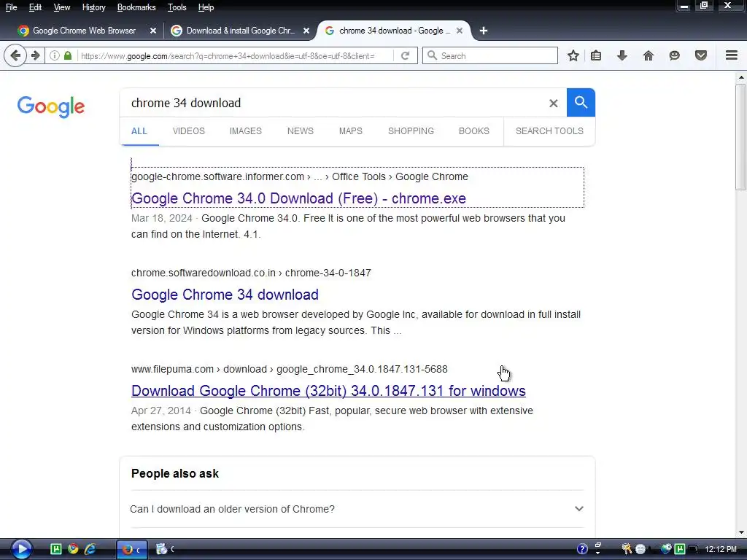Select the VIDEOS search tab

point(189,131)
